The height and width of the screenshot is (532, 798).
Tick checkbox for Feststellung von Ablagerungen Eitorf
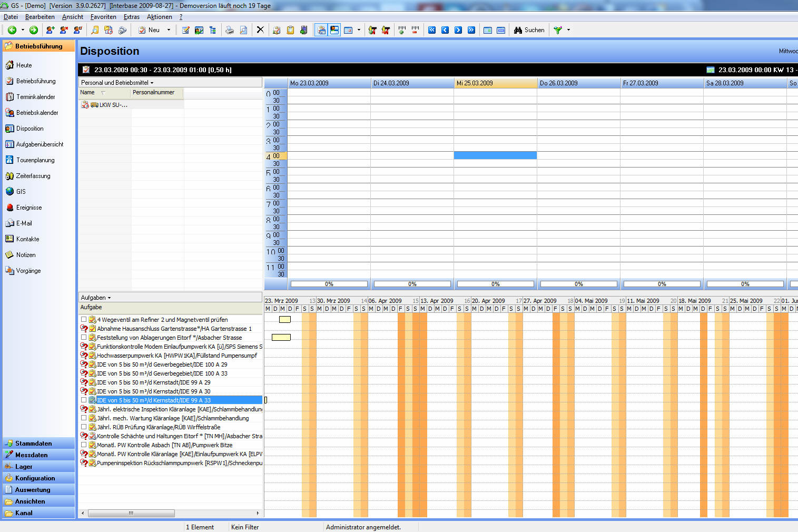[84, 337]
